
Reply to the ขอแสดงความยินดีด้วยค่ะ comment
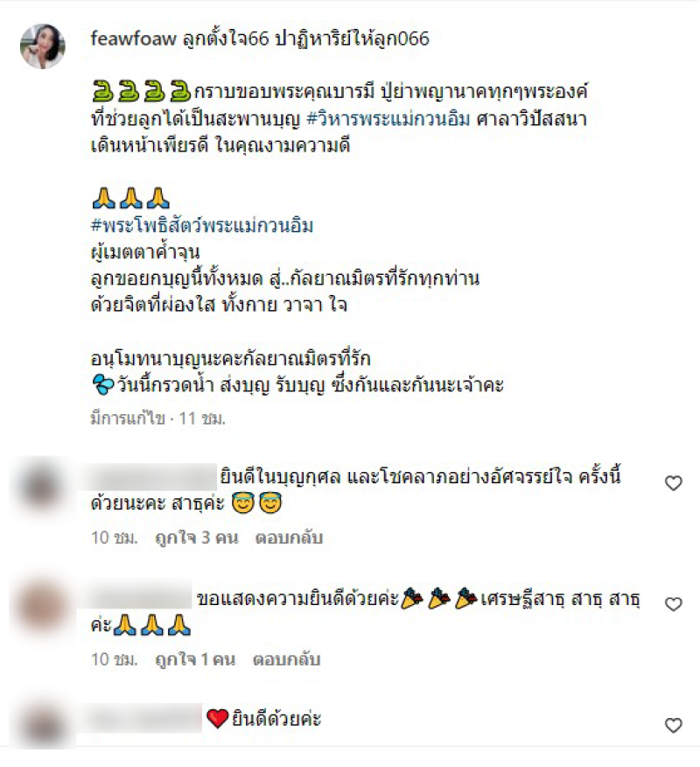pyautogui.click(x=286, y=659)
